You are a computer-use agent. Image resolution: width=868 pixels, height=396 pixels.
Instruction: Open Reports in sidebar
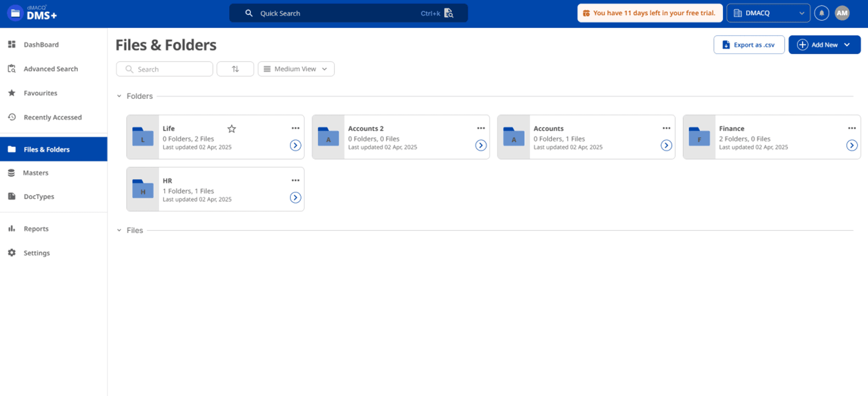[54, 229]
